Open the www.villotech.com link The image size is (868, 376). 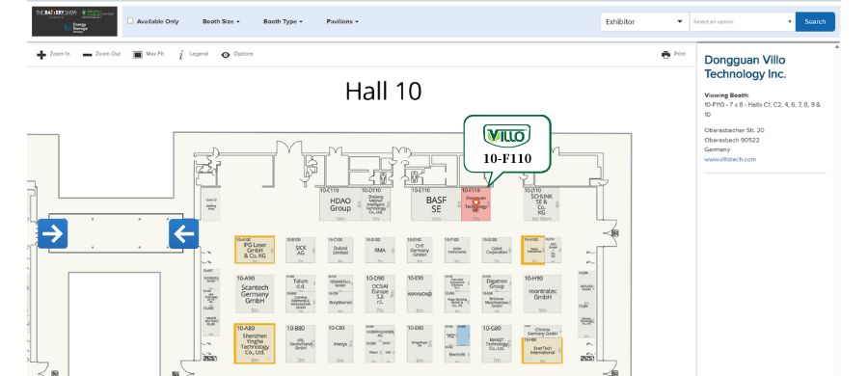(730, 159)
